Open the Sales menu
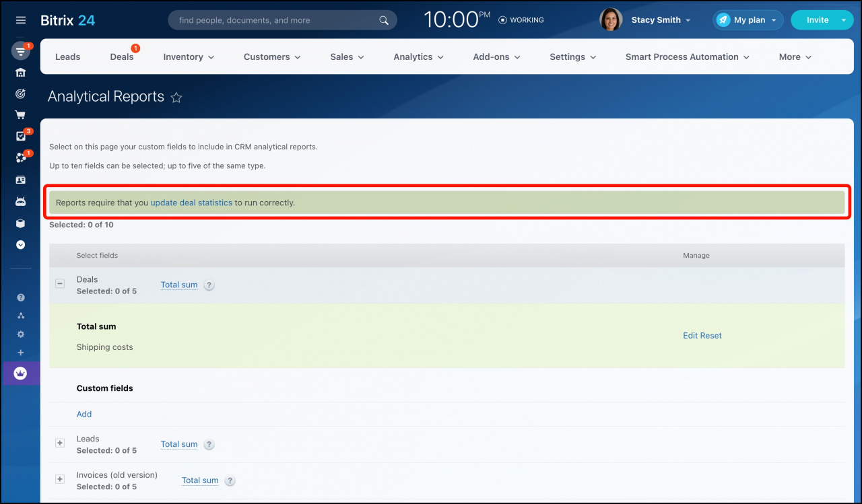 pyautogui.click(x=347, y=57)
